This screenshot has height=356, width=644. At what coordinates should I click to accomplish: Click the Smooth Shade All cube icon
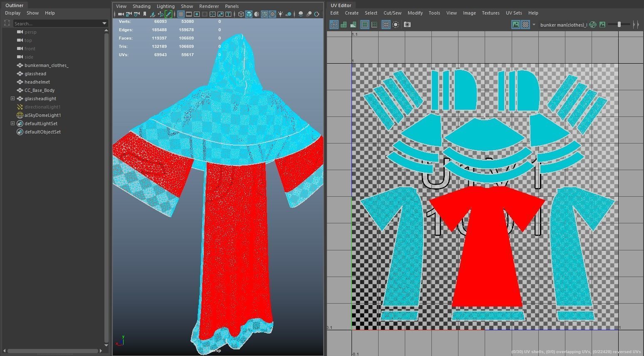(x=249, y=14)
